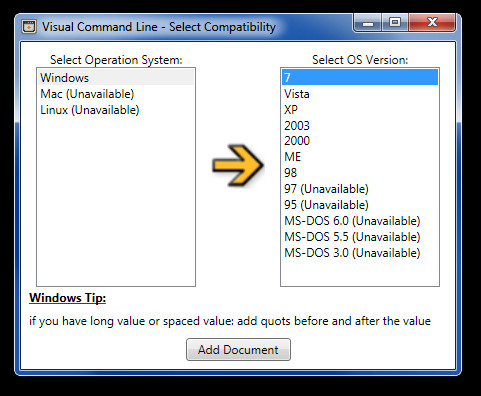Select Mac (Unavailable) operating system entry
The height and width of the screenshot is (396, 481).
116,94
